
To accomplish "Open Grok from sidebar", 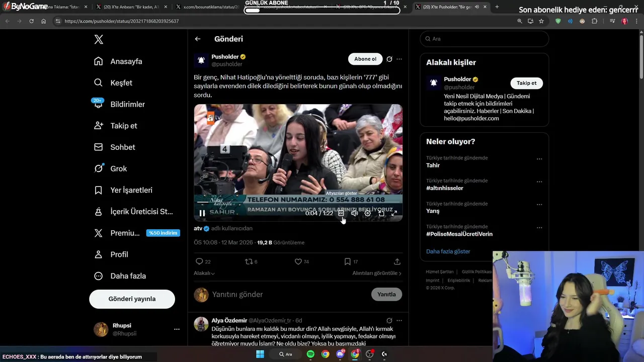I will 111,169.
